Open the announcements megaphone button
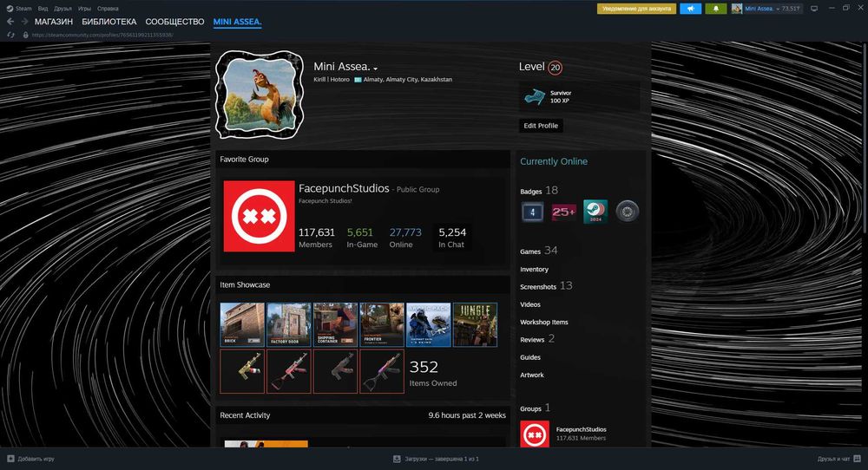Screen dimensions: 868x470 690,9
